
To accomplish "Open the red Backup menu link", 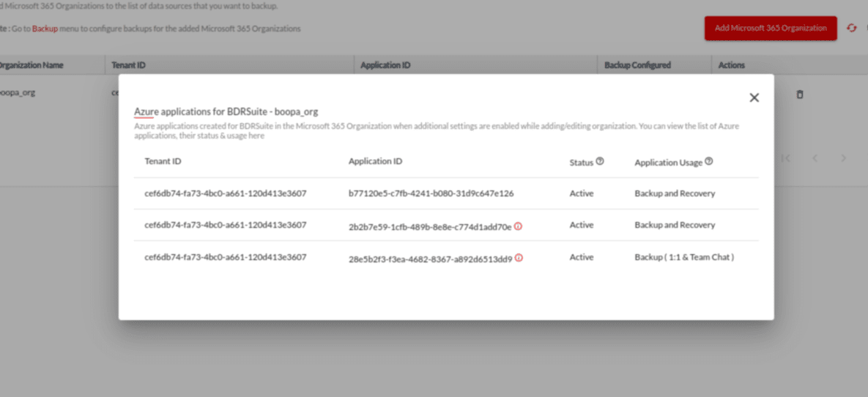I will [x=45, y=29].
